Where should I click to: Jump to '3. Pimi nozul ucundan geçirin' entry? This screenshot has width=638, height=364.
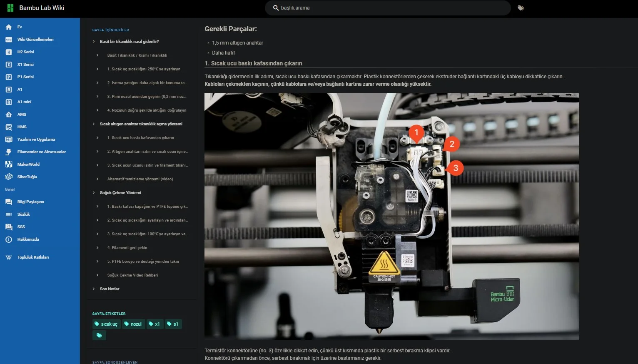coord(147,97)
